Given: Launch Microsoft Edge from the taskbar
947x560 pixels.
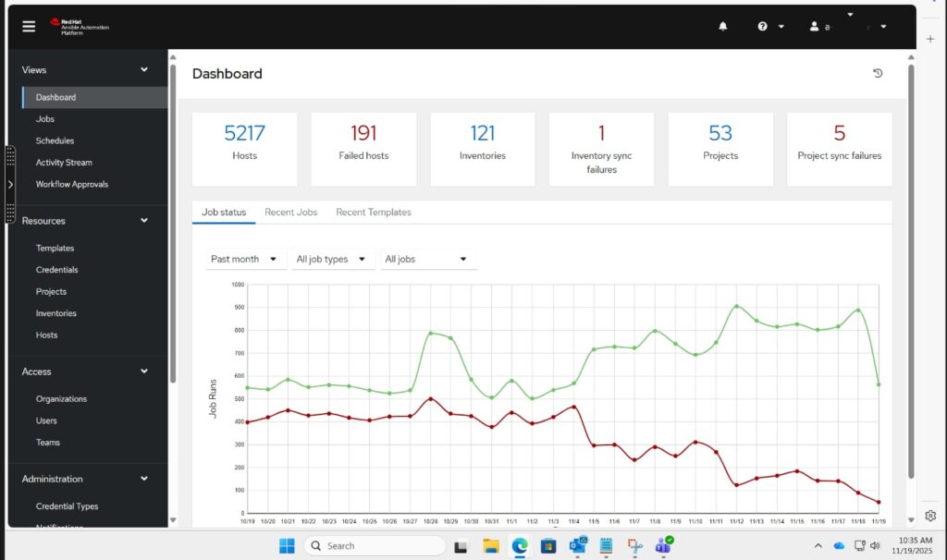Looking at the screenshot, I should 518,545.
